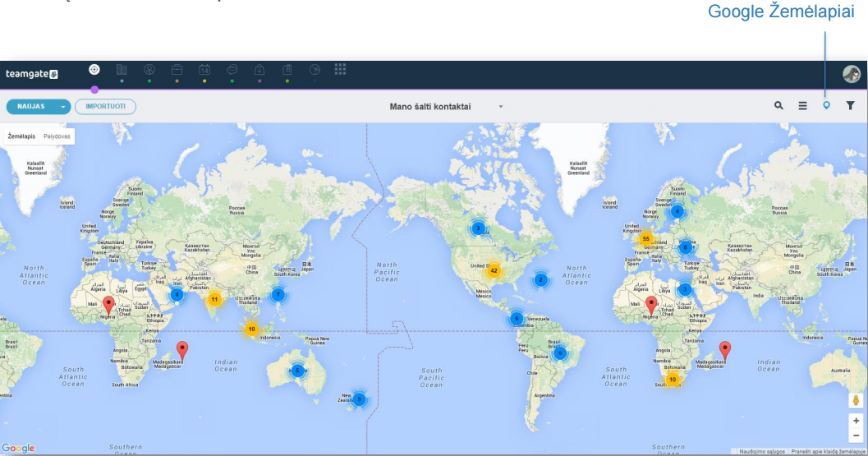The height and width of the screenshot is (456, 868).
Task: Select the Žemėlapis map type tab
Action: (x=21, y=136)
